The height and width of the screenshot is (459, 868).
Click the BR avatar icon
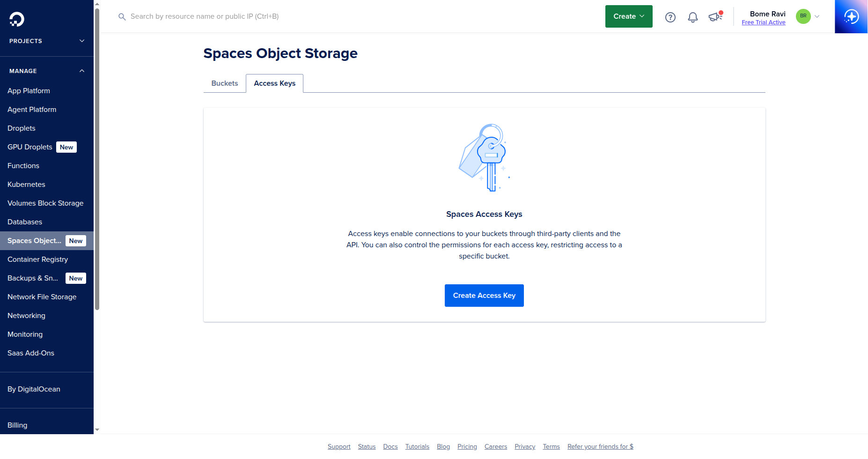coord(803,16)
